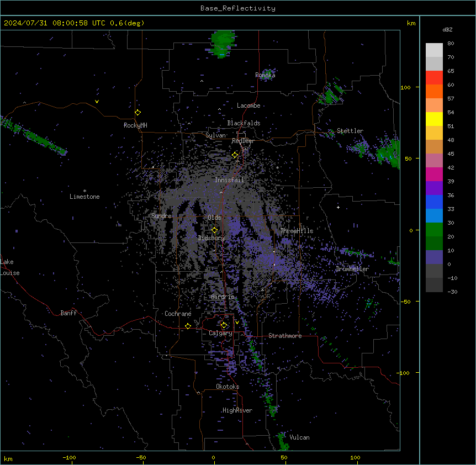Click the asterisk marker above Limestone
Viewport: 476px width, 465px height.
84,191
